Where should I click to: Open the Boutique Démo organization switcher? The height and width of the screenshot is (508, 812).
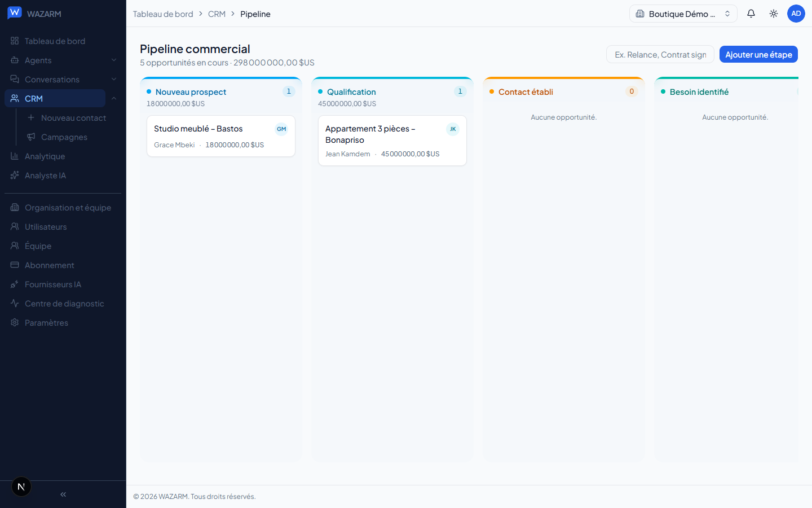click(x=683, y=14)
